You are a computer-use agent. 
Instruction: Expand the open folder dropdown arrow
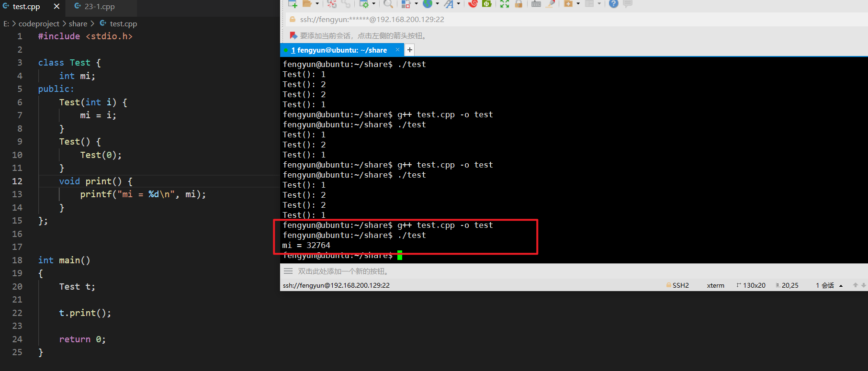[x=317, y=4]
